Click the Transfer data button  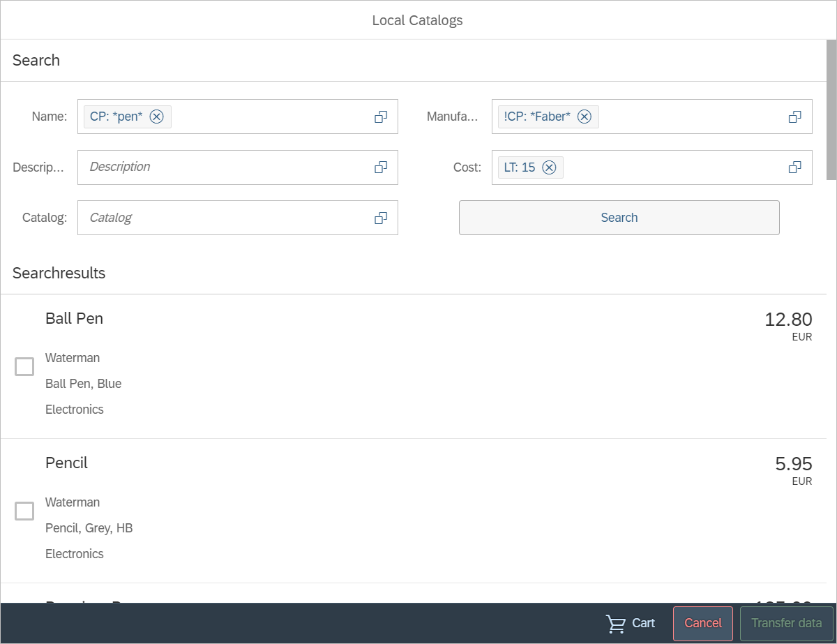(x=786, y=624)
